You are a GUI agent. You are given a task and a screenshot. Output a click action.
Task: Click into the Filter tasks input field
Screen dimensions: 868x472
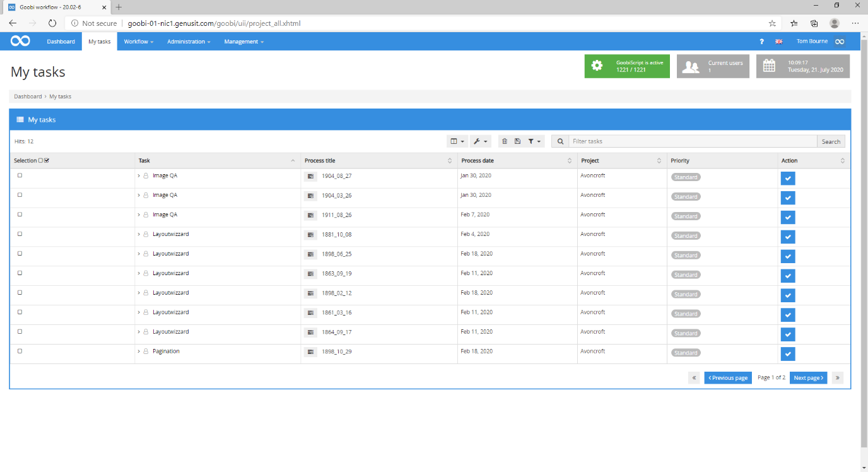point(692,141)
